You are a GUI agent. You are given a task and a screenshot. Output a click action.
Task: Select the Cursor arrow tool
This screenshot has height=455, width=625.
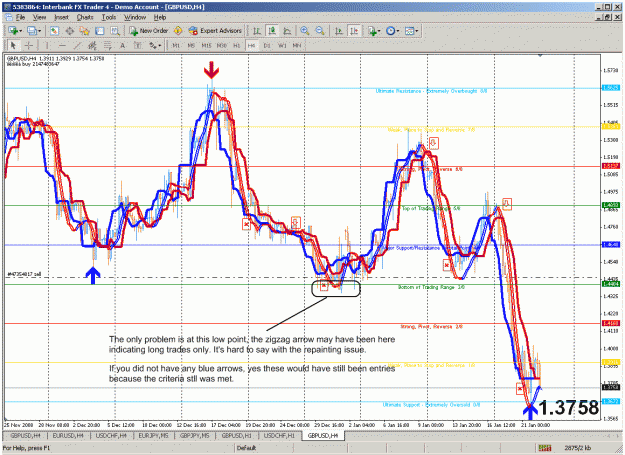tap(13, 45)
